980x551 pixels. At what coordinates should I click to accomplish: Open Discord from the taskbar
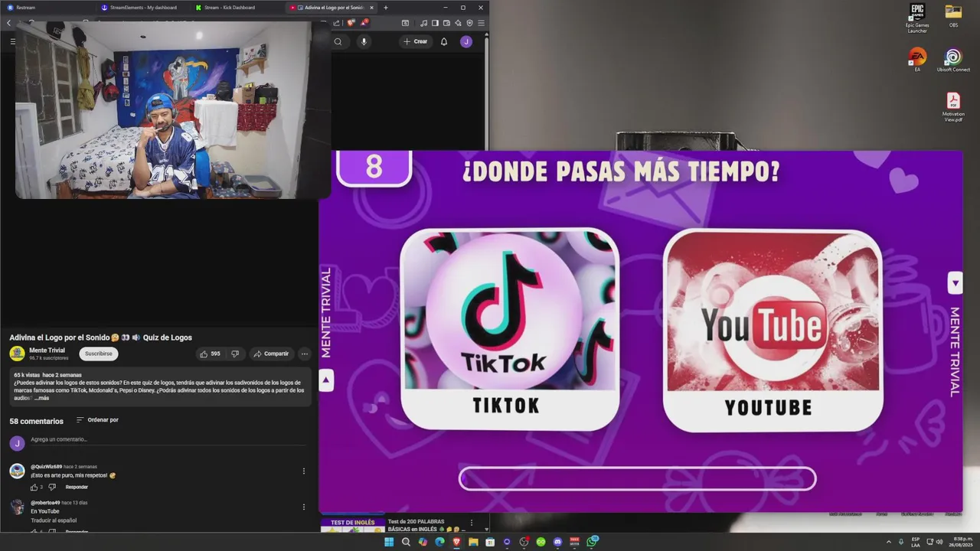coord(557,542)
